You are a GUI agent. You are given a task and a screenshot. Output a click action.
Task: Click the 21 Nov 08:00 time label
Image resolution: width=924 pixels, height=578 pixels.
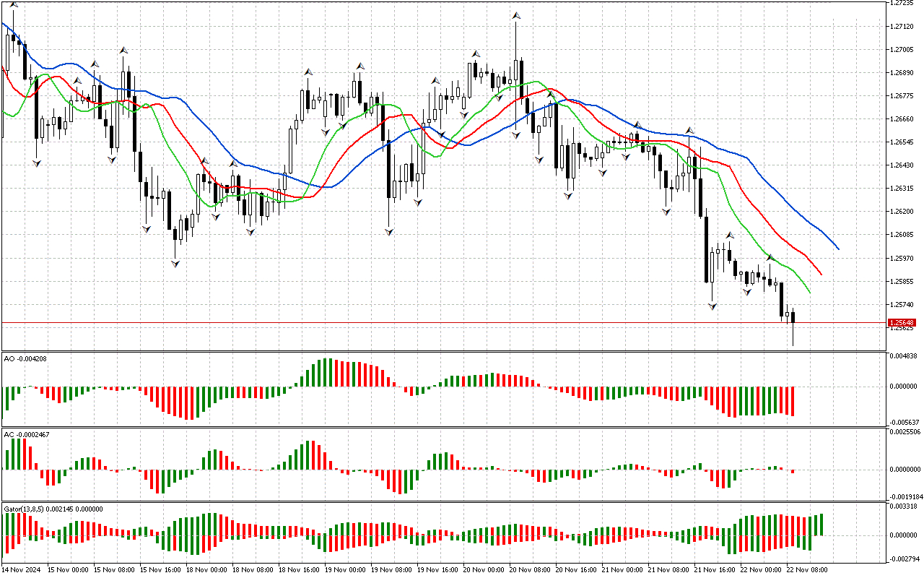668,570
